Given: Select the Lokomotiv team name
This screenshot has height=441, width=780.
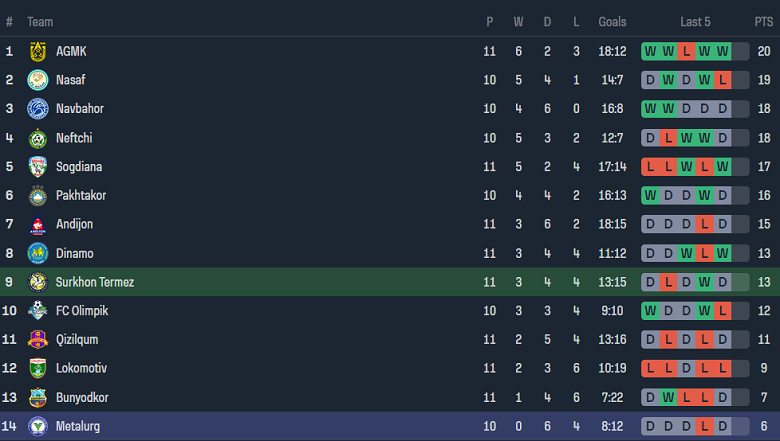Looking at the screenshot, I should (81, 369).
